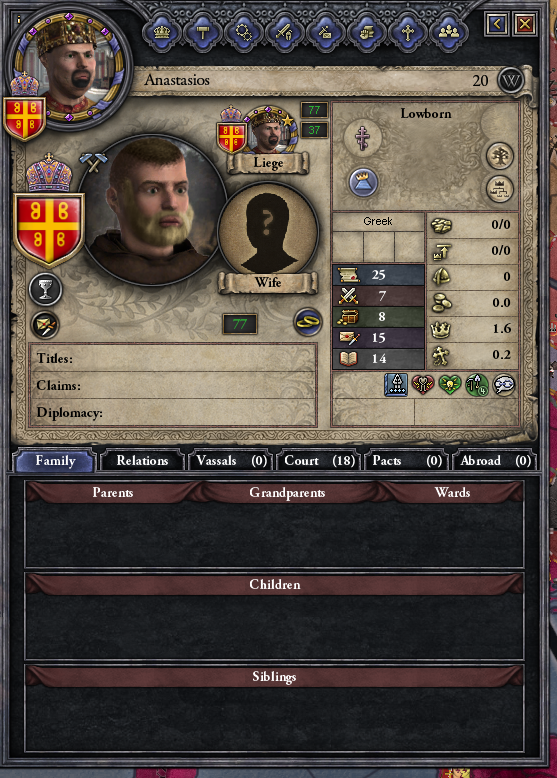Open the cross religion top menu button
This screenshot has width=557, height=778.
(407, 32)
